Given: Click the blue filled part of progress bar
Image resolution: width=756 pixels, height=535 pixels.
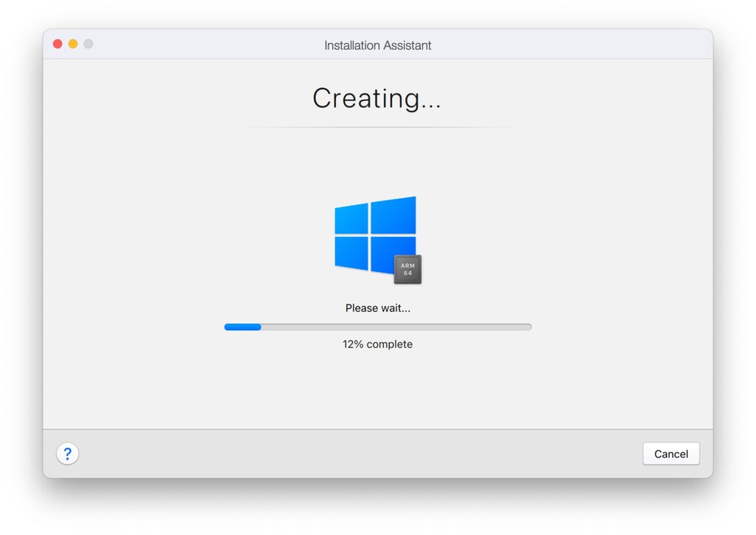Looking at the screenshot, I should click(x=242, y=327).
